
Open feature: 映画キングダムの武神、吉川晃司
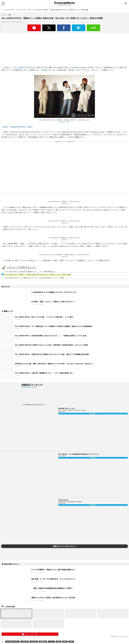(53, 598)
